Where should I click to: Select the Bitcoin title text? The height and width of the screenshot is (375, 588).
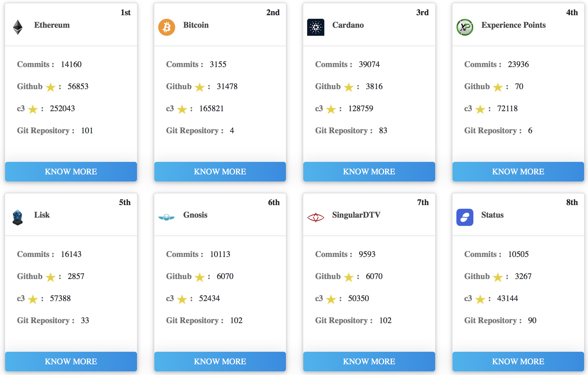point(196,25)
